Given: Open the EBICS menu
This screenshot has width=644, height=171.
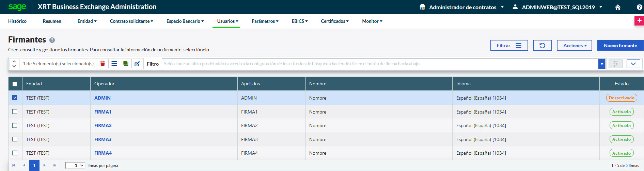Looking at the screenshot, I should click(299, 21).
